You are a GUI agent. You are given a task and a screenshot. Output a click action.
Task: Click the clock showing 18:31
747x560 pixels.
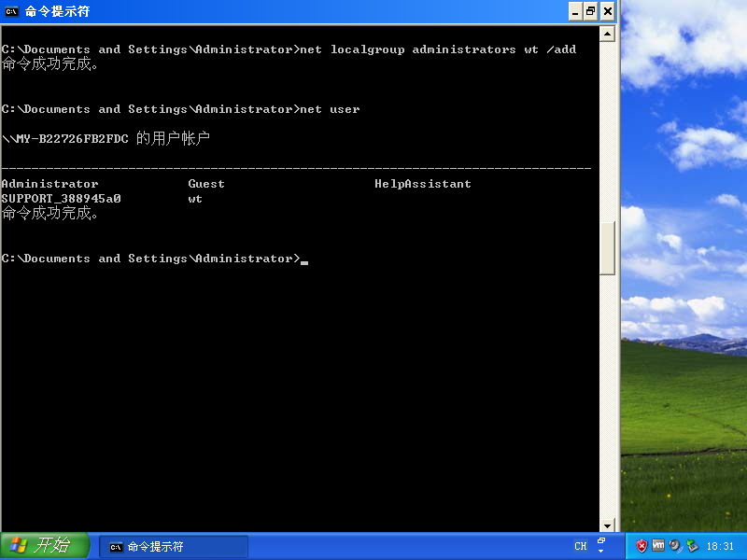[720, 546]
